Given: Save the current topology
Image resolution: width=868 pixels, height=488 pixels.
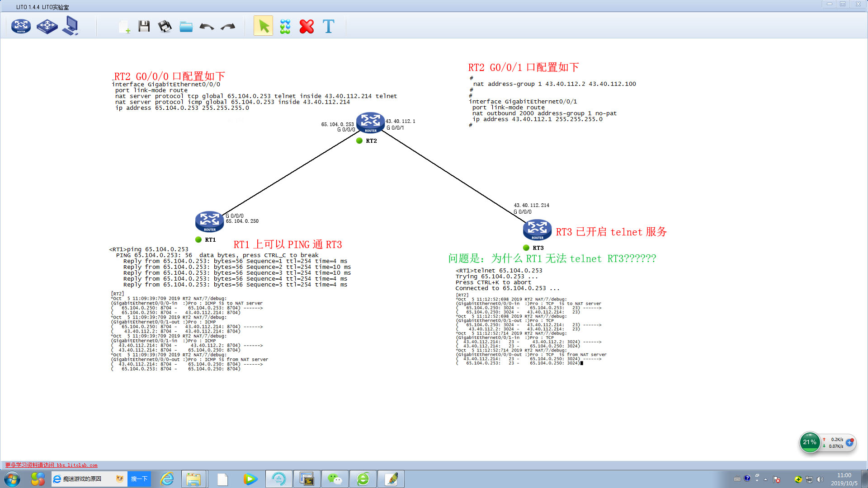Looking at the screenshot, I should [x=144, y=26].
